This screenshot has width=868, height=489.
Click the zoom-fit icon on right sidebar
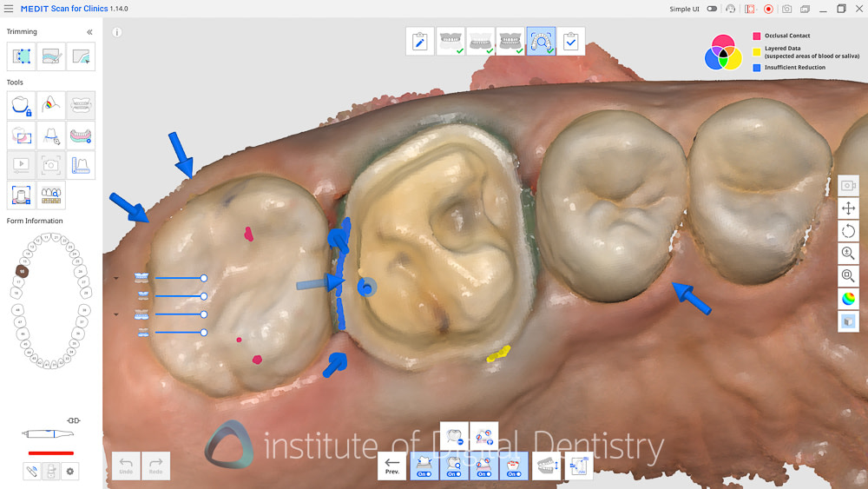[848, 275]
